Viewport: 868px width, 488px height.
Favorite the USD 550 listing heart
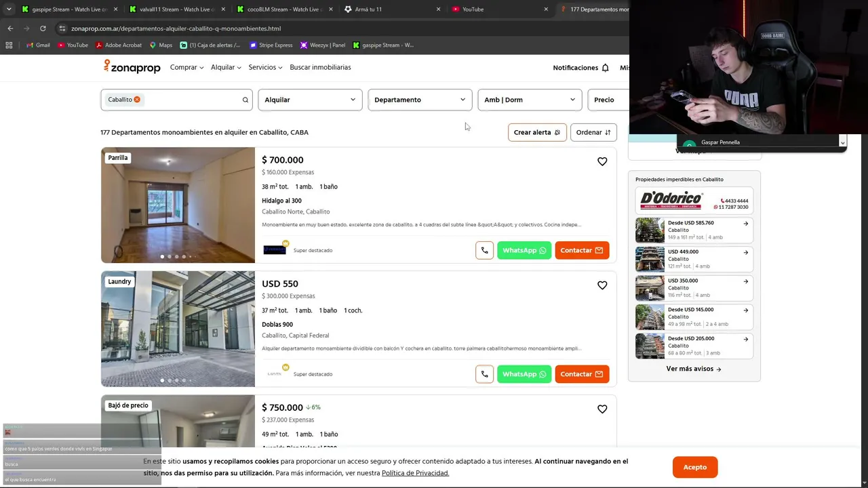pos(602,285)
